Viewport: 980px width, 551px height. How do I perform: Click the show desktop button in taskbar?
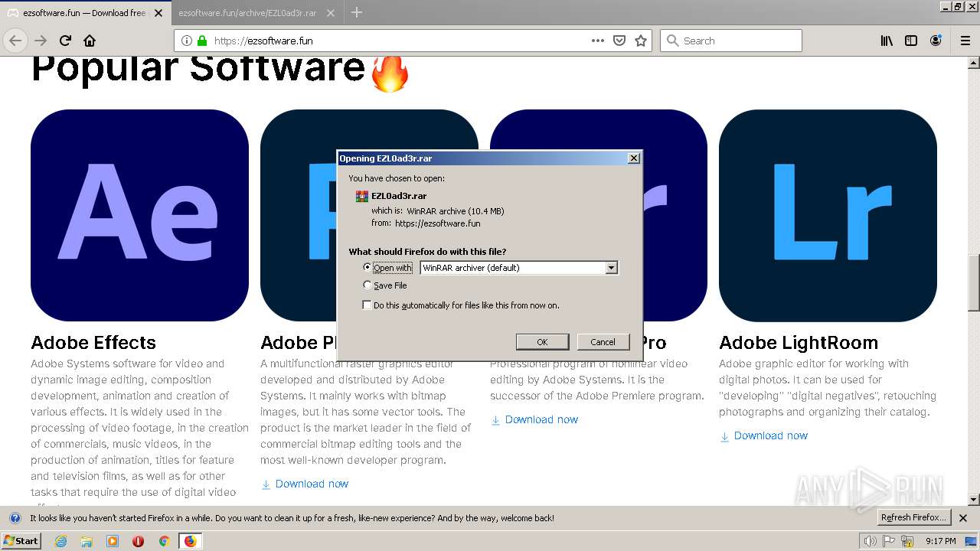972,541
